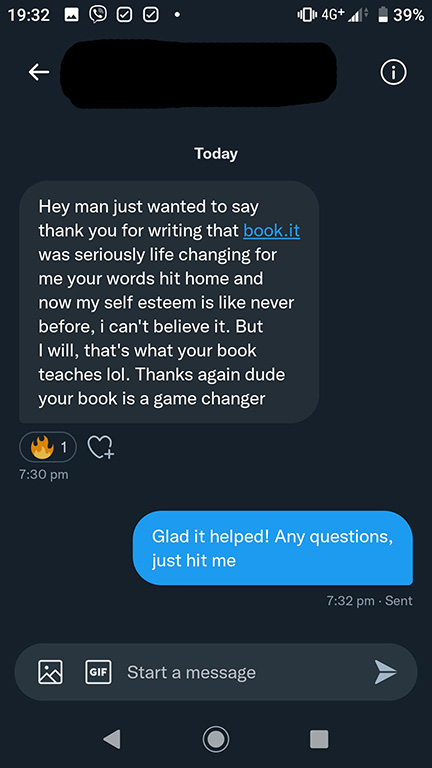Image resolution: width=432 pixels, height=768 pixels.
Task: Tap the Viber notification icon
Action: point(97,15)
